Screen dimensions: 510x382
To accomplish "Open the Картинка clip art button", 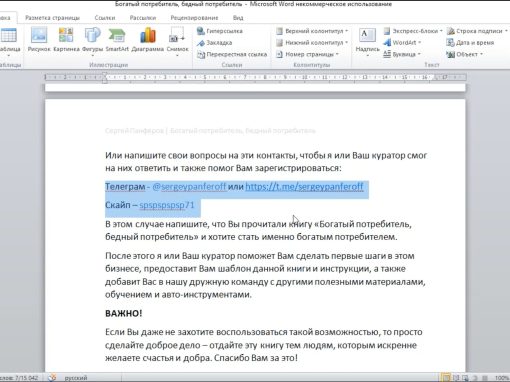I will (x=66, y=40).
